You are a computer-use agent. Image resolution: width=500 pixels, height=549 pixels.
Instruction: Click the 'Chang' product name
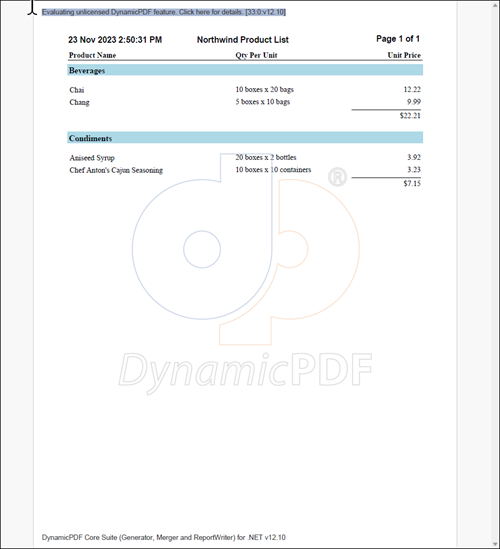(x=79, y=102)
